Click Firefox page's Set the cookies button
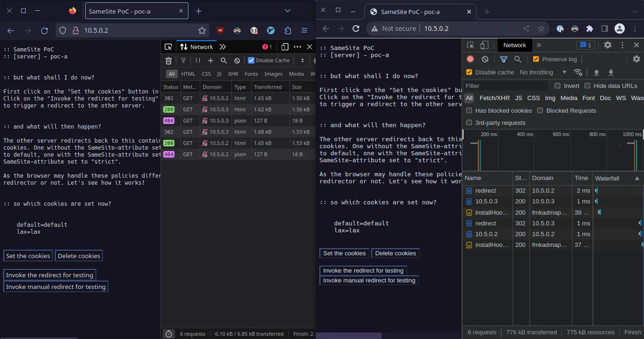Image resolution: width=644 pixels, height=339 pixels. coord(28,256)
